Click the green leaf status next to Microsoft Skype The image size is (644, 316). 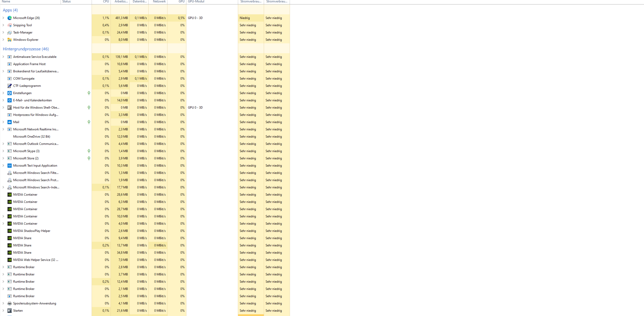(89, 151)
